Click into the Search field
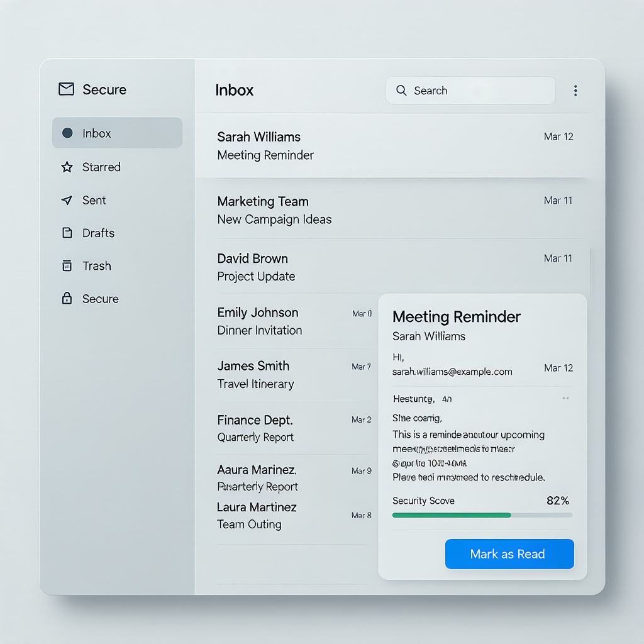Viewport: 644px width, 644px height. click(470, 91)
